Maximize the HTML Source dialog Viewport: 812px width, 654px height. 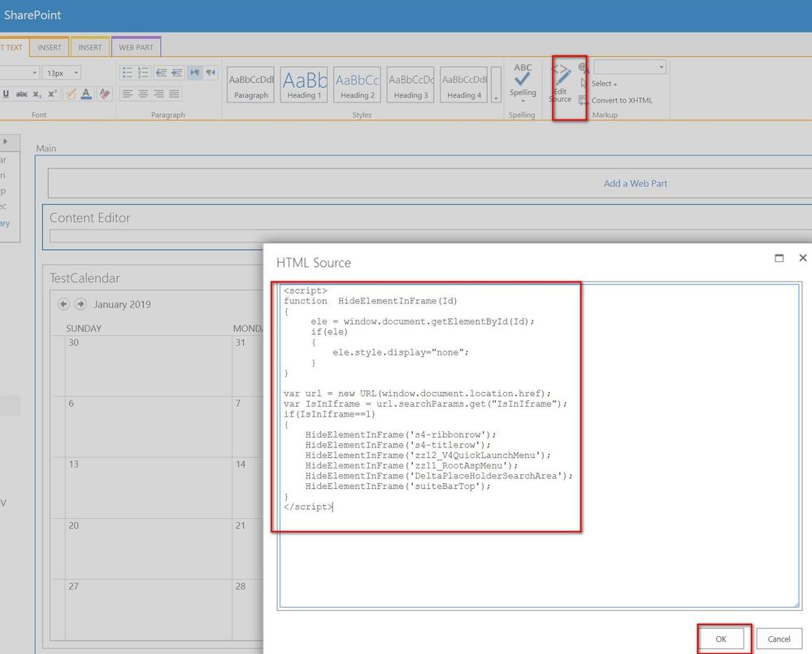tap(779, 258)
